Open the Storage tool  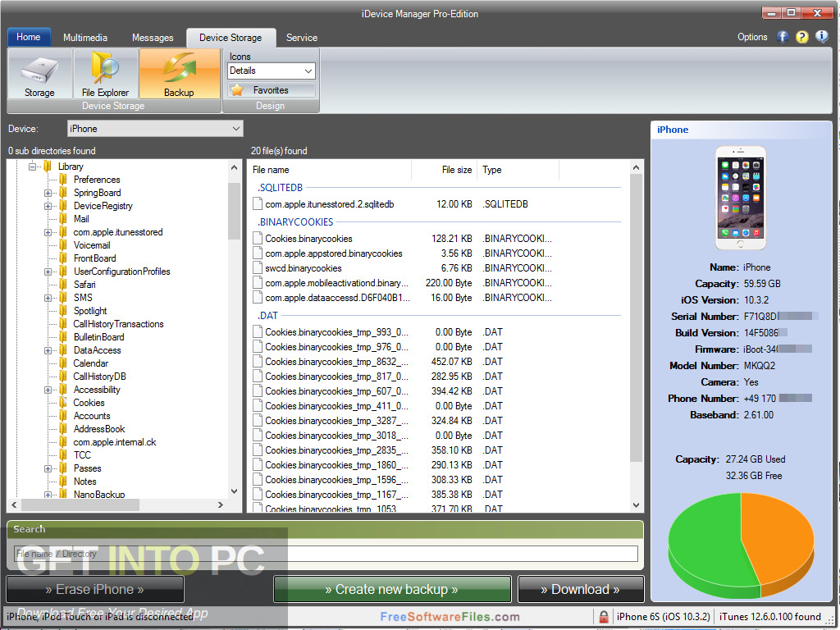[x=39, y=74]
